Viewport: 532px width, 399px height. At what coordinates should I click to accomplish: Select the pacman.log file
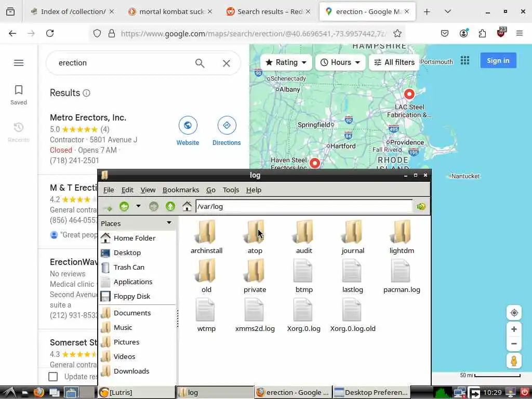click(402, 276)
